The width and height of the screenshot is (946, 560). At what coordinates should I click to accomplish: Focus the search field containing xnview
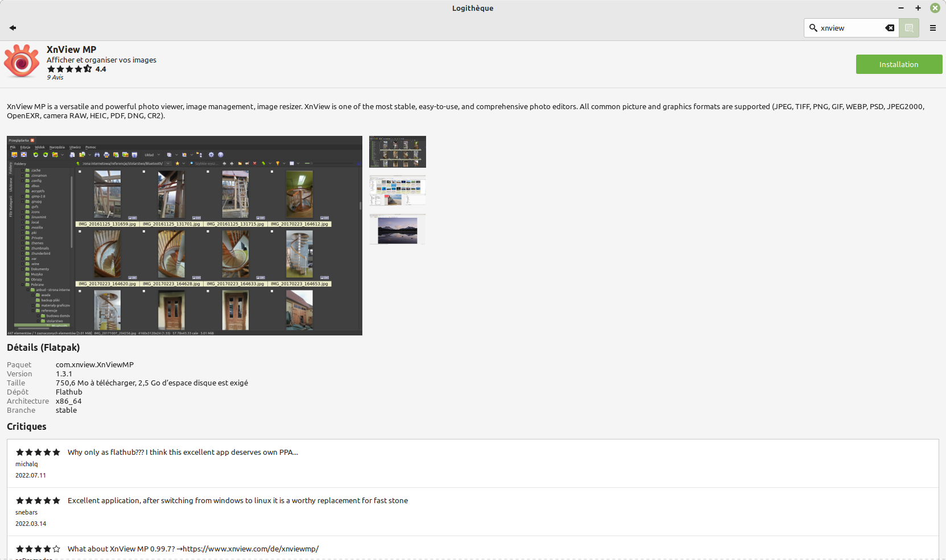852,28
